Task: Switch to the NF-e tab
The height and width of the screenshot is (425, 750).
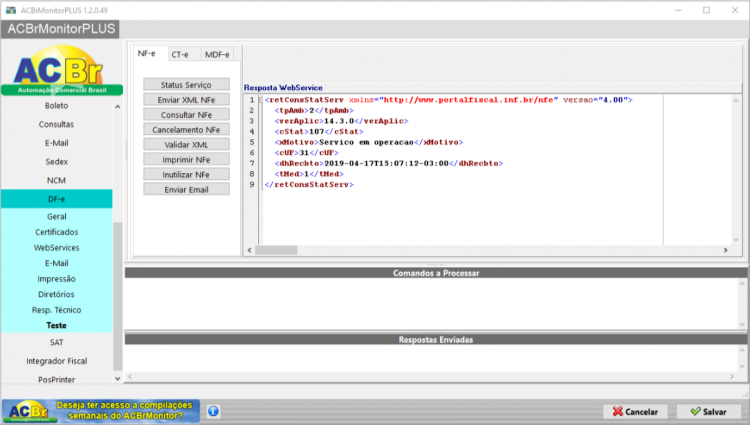Action: 146,54
